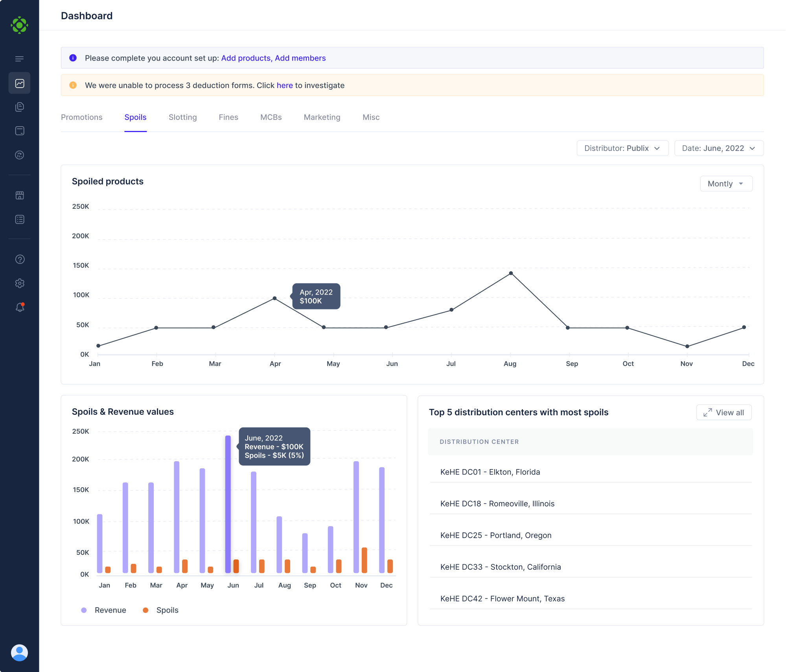Click the store front icon in sidebar
Screen dimensions: 786x672
coord(19,195)
